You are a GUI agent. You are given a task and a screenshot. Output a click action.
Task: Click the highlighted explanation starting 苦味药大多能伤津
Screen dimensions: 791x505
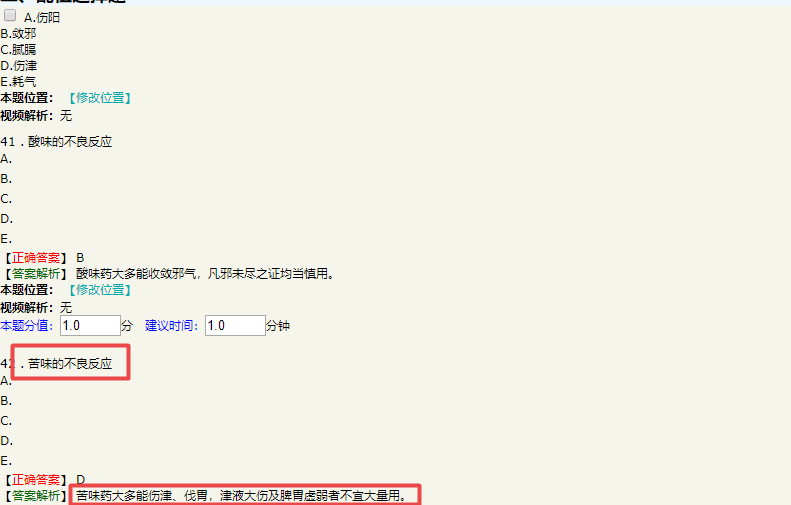click(x=242, y=495)
